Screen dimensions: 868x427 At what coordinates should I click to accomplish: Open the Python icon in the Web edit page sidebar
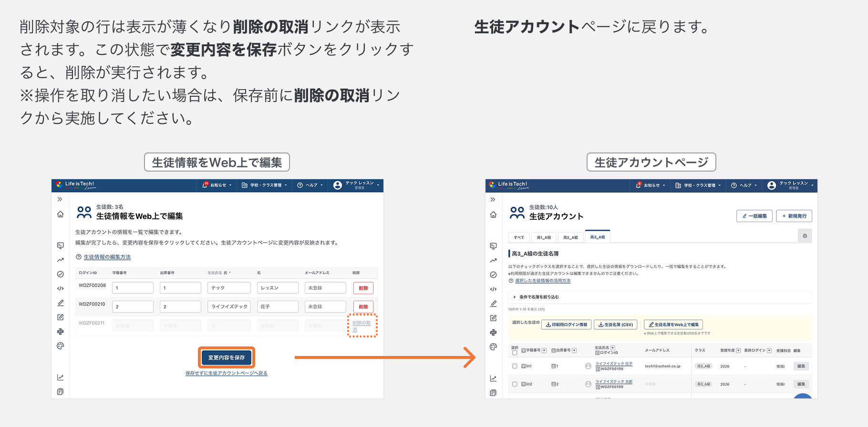coord(60,331)
